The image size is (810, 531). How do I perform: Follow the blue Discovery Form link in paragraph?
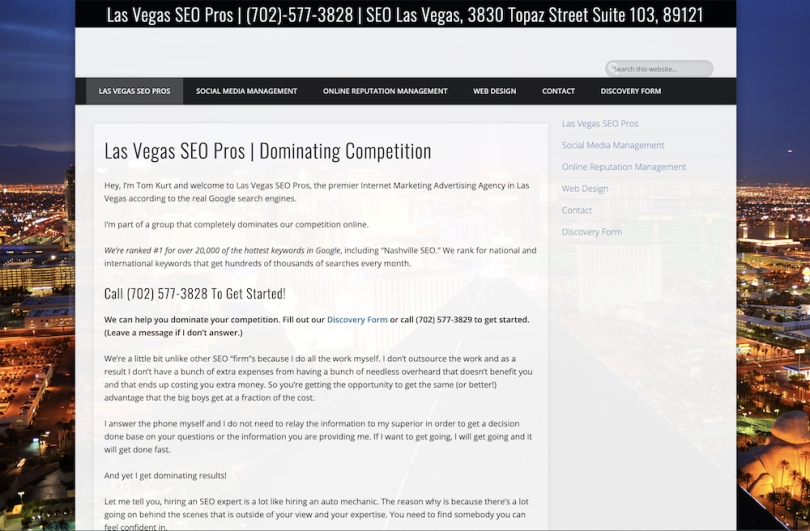pyautogui.click(x=357, y=320)
